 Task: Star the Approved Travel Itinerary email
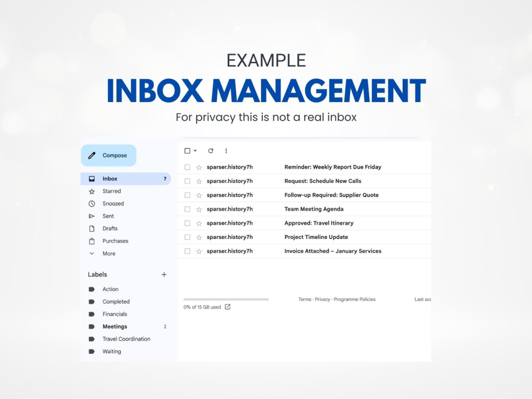[x=199, y=223]
